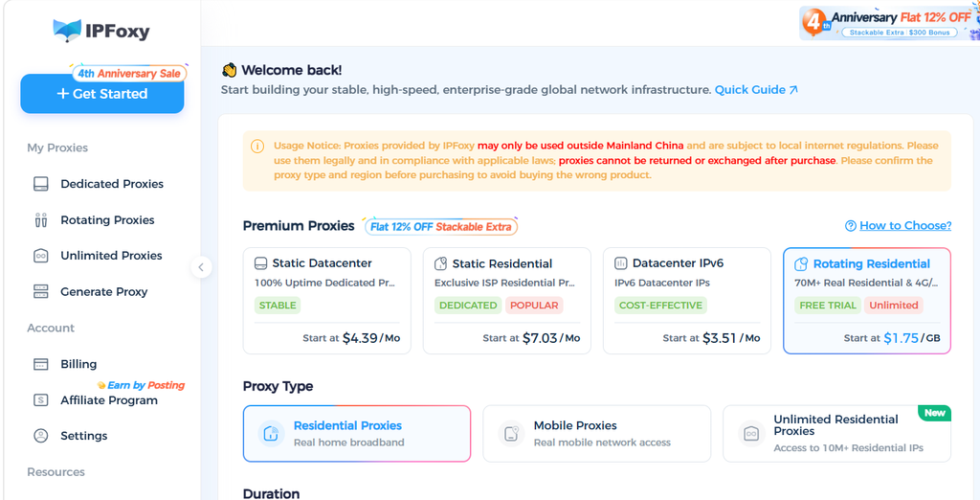Click the Generate Proxy server icon
Screen dimensions: 980x500
[40, 291]
